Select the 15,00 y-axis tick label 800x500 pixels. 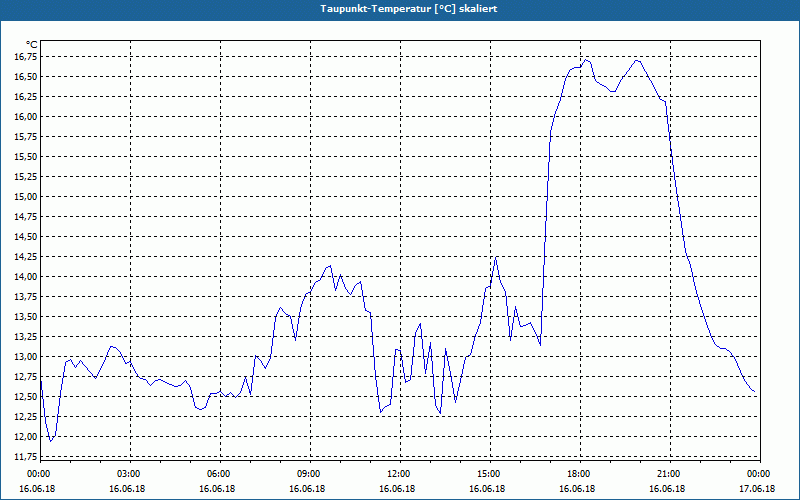pos(26,196)
